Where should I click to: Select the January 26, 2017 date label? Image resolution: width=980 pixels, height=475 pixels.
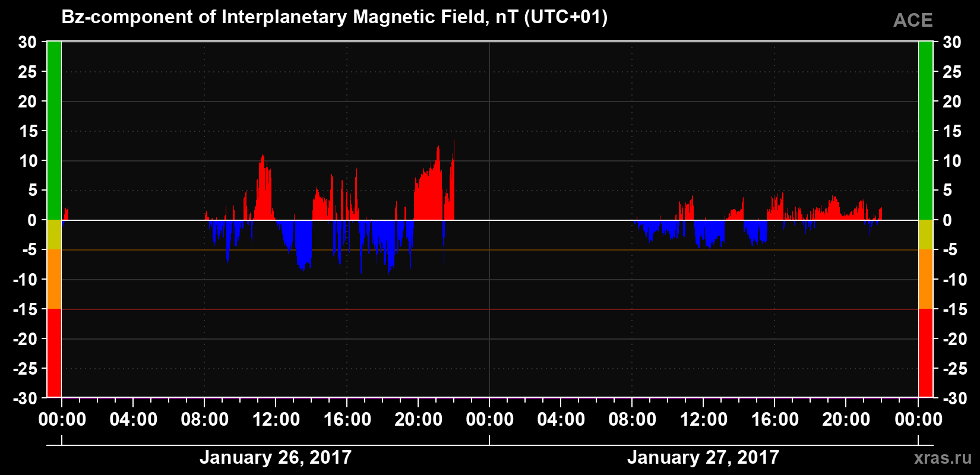point(276,457)
